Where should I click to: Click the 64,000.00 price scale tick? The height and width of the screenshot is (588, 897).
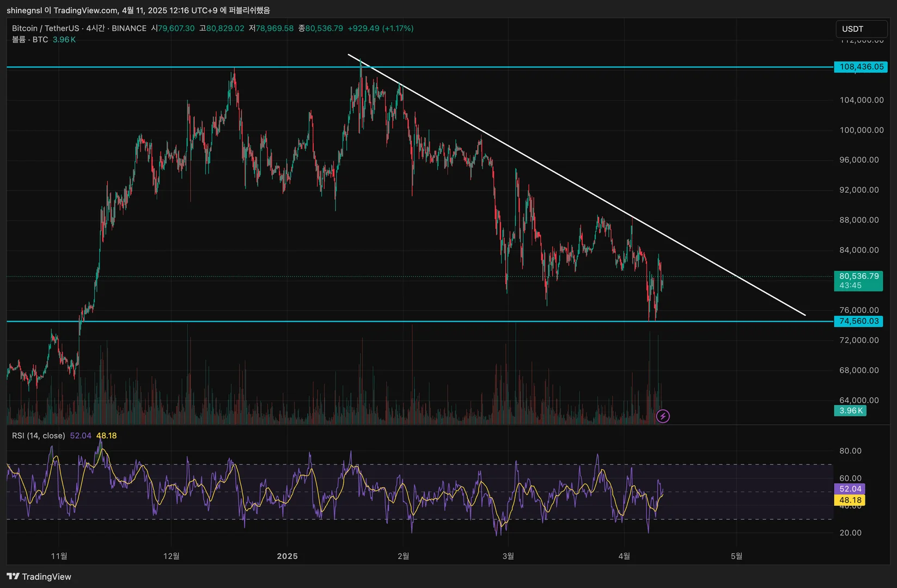[859, 400]
